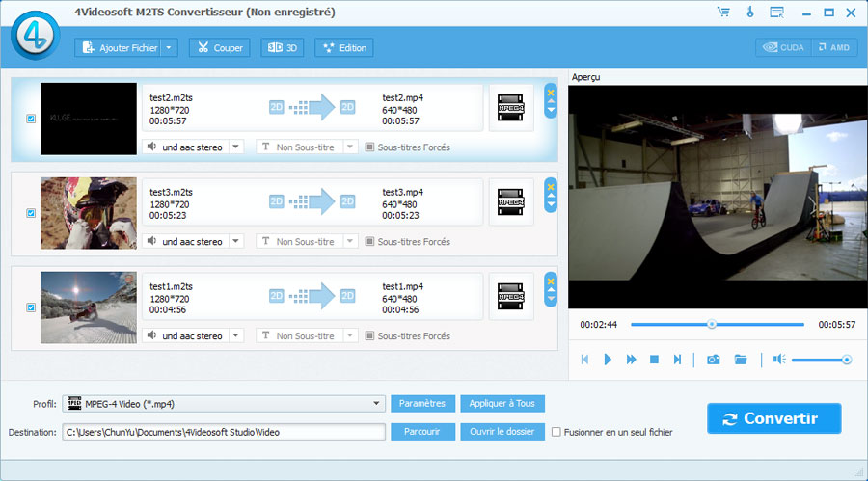This screenshot has width=868, height=481.
Task: Click the preview playback progress slider
Action: (711, 325)
